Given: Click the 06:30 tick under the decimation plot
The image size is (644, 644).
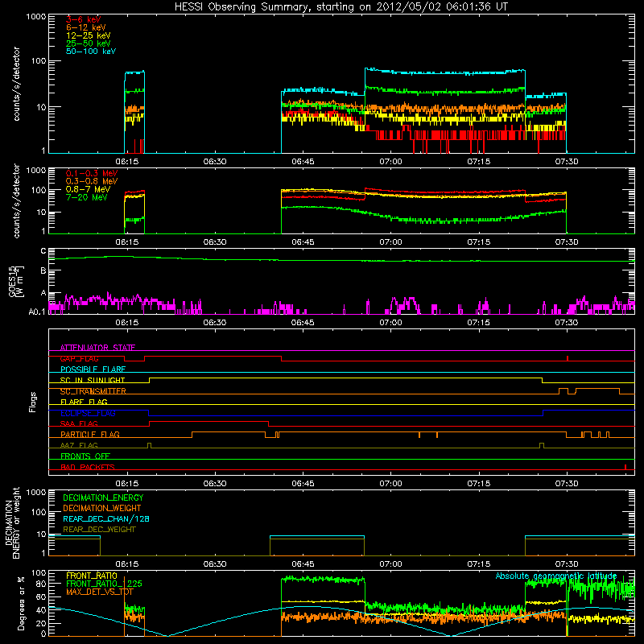Looking at the screenshot, I should point(215,564).
